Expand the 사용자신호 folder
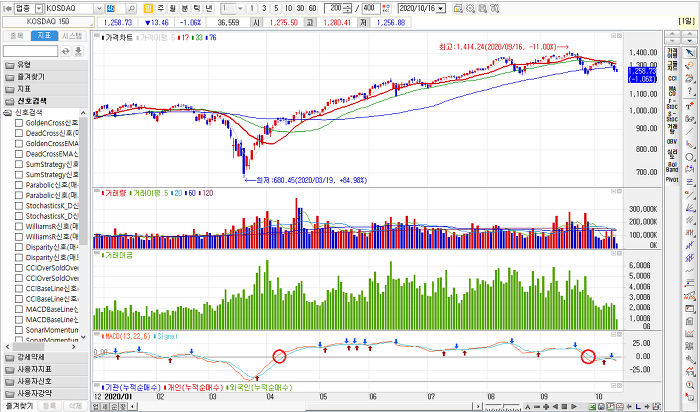 (45, 382)
